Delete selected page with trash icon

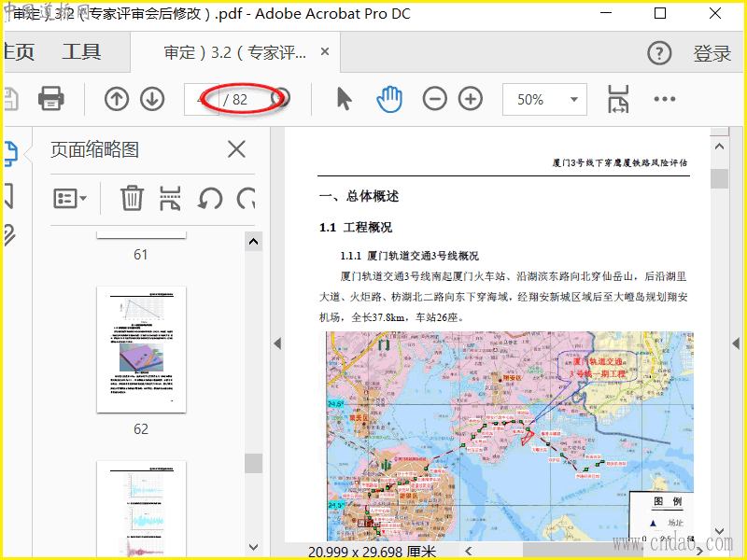click(x=132, y=198)
